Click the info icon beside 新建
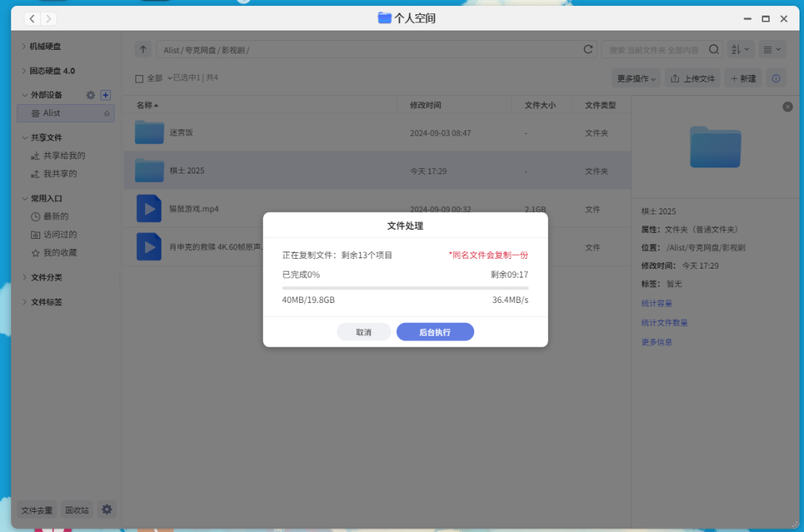804x532 pixels. pyautogui.click(x=776, y=77)
